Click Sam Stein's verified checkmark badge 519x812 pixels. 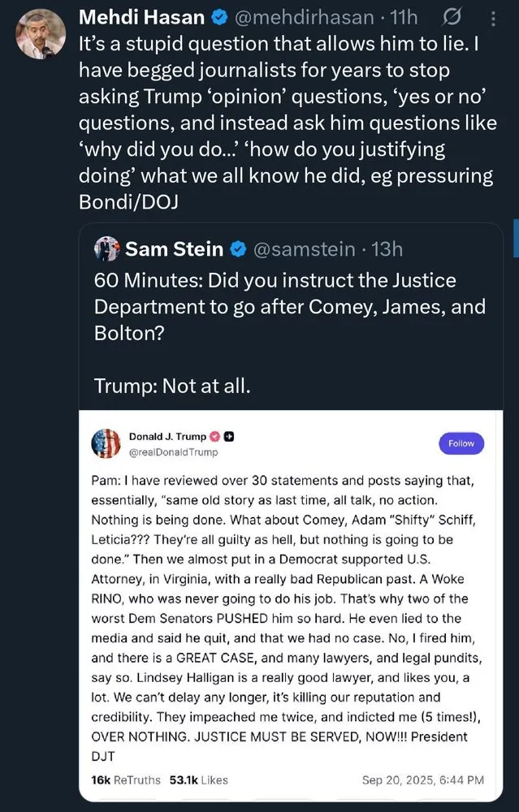(238, 249)
